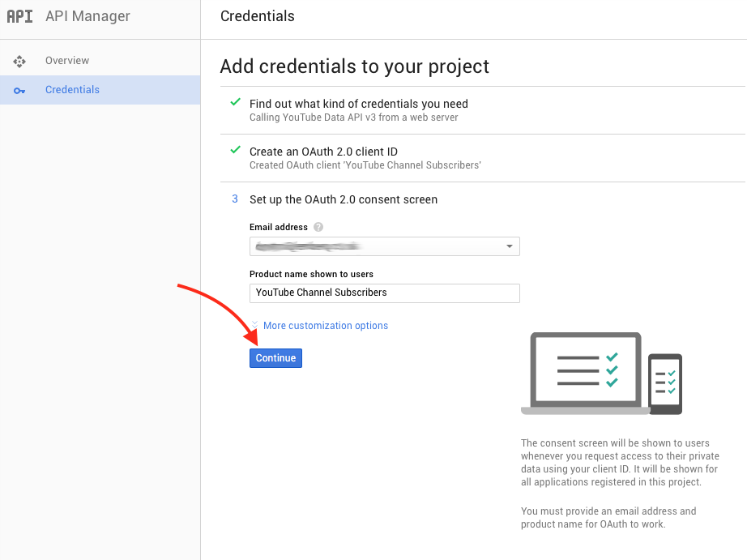Image resolution: width=747 pixels, height=560 pixels.
Task: Click the green checkmark beside 'Create an OAuth 2.0'
Action: coord(235,150)
